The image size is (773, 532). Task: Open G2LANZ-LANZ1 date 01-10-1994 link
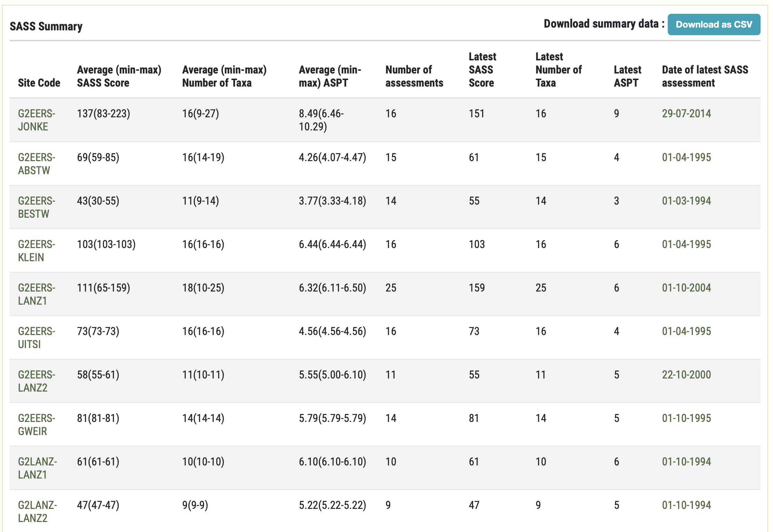686,462
